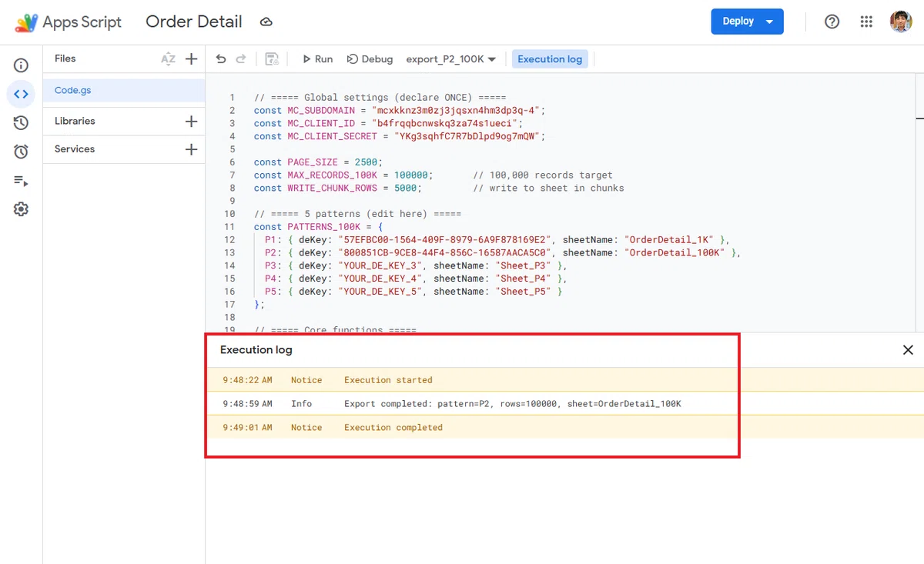This screenshot has width=924, height=564.
Task: Click the cloud saved status icon
Action: (266, 22)
